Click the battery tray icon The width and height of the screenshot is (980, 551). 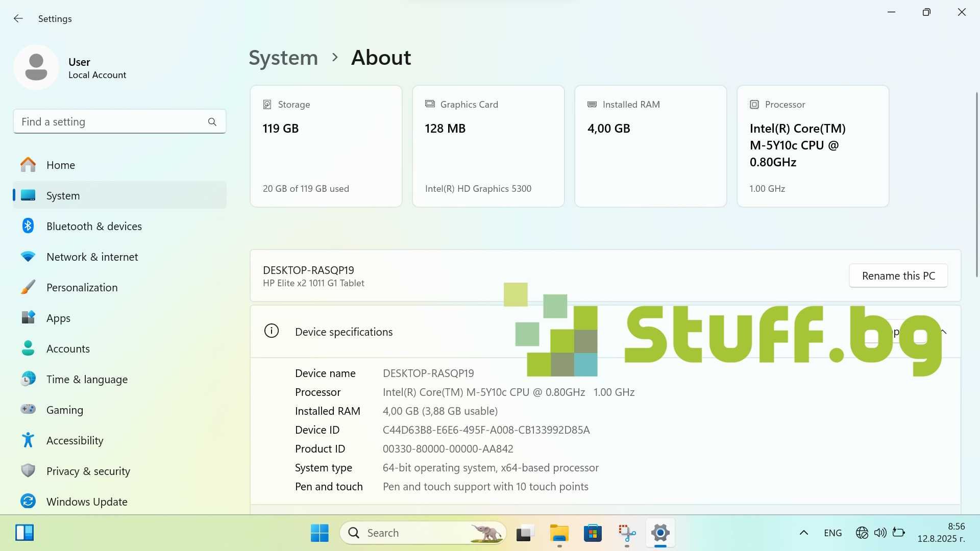click(x=898, y=533)
